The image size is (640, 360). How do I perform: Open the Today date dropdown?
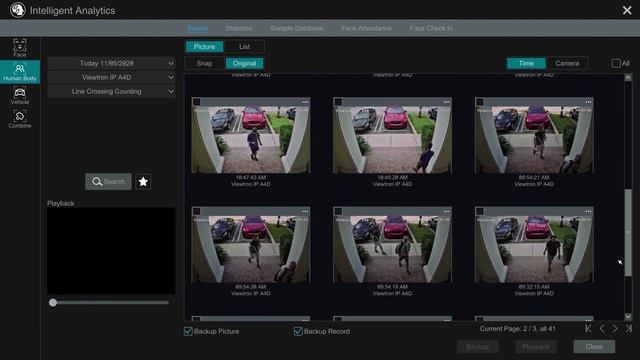[111, 63]
